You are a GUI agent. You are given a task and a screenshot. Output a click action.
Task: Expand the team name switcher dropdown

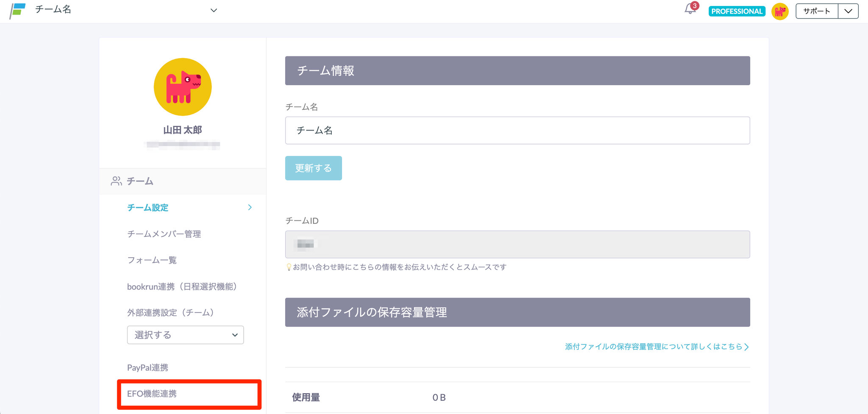[x=214, y=11]
